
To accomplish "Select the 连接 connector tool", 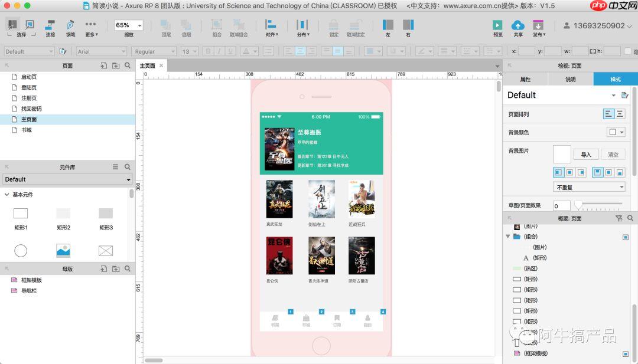I will 50,25.
